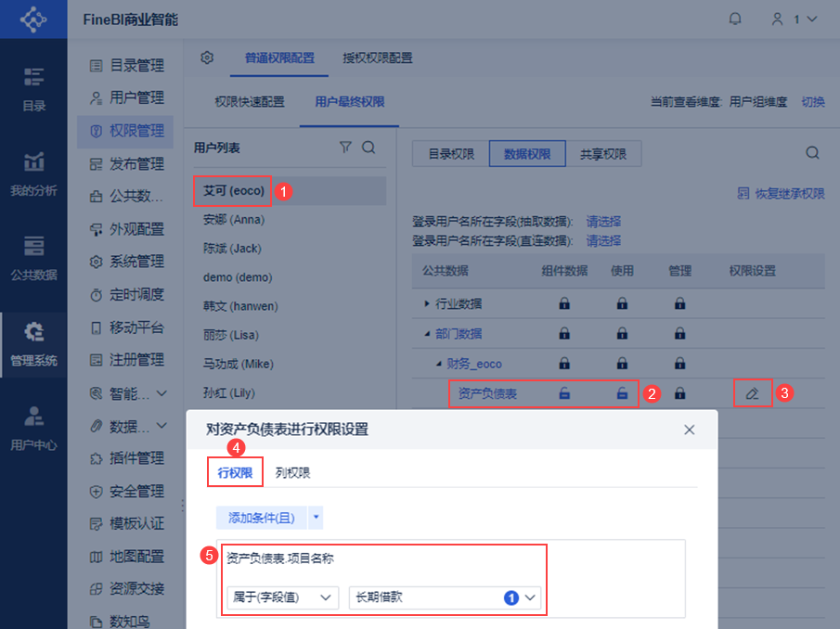Open 地图配置 menu item

pos(126,557)
